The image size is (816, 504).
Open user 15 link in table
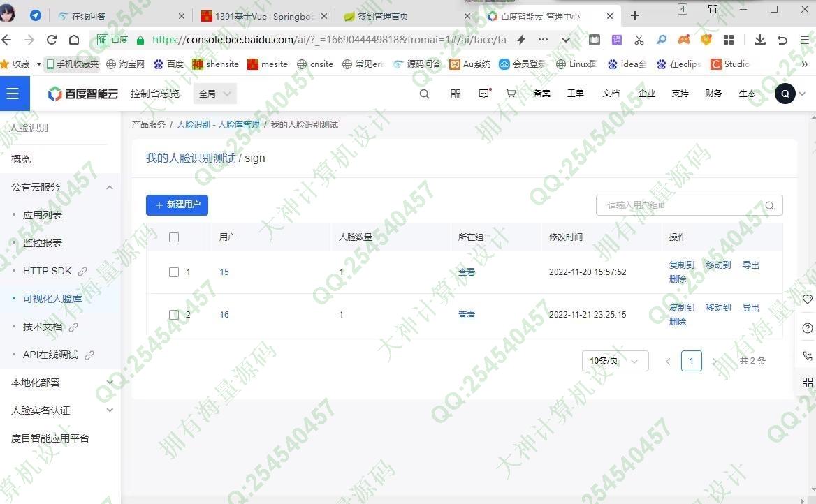point(224,272)
